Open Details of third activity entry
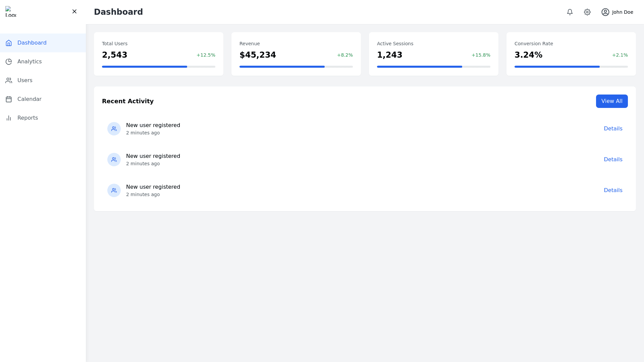644x362 pixels. (x=613, y=190)
